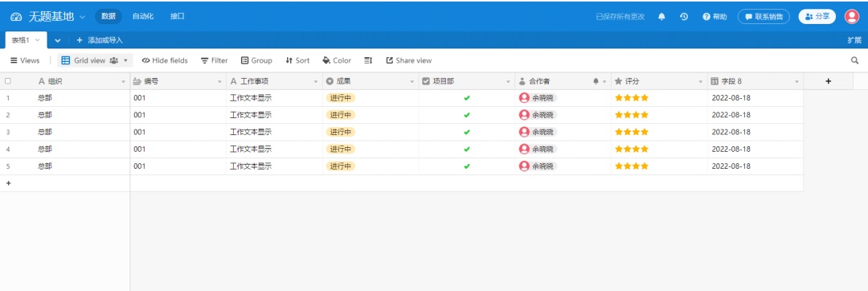Click 添加或导入 to add a table

click(100, 40)
